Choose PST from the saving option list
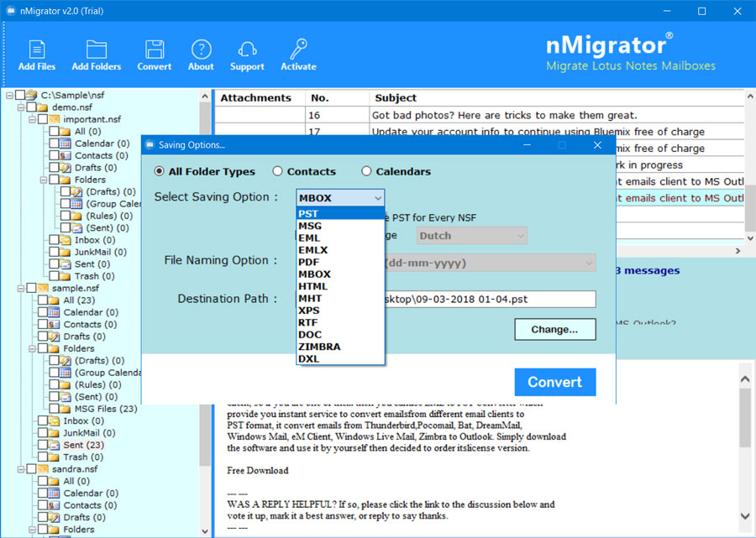 (340, 214)
